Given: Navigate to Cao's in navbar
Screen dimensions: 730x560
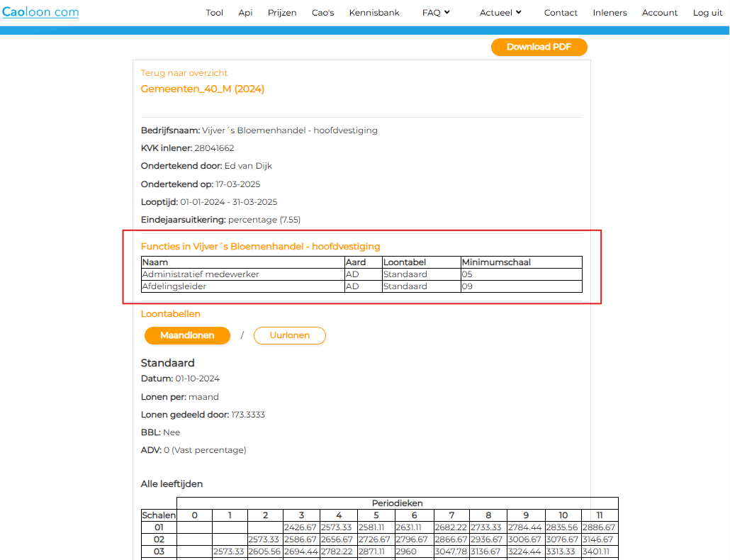Looking at the screenshot, I should point(322,13).
